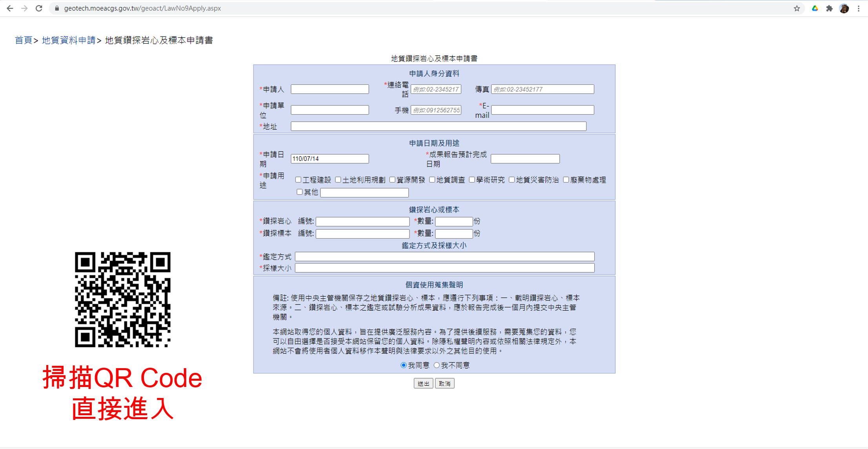
Task: Click the 鑑定方式 input field
Action: click(445, 257)
